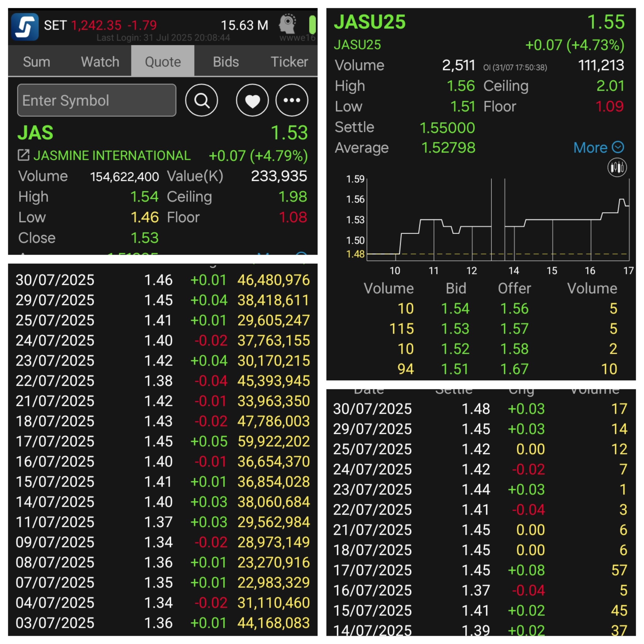Switch to the Watch tab
644x644 pixels.
[100, 62]
